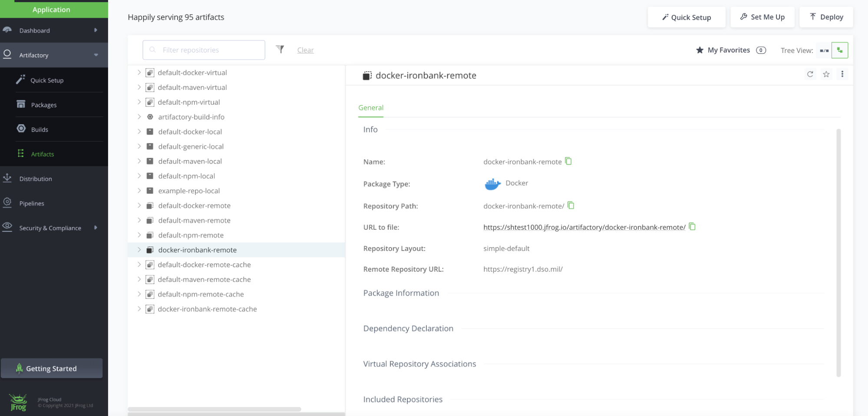Switch to flat list tree view

tap(824, 50)
